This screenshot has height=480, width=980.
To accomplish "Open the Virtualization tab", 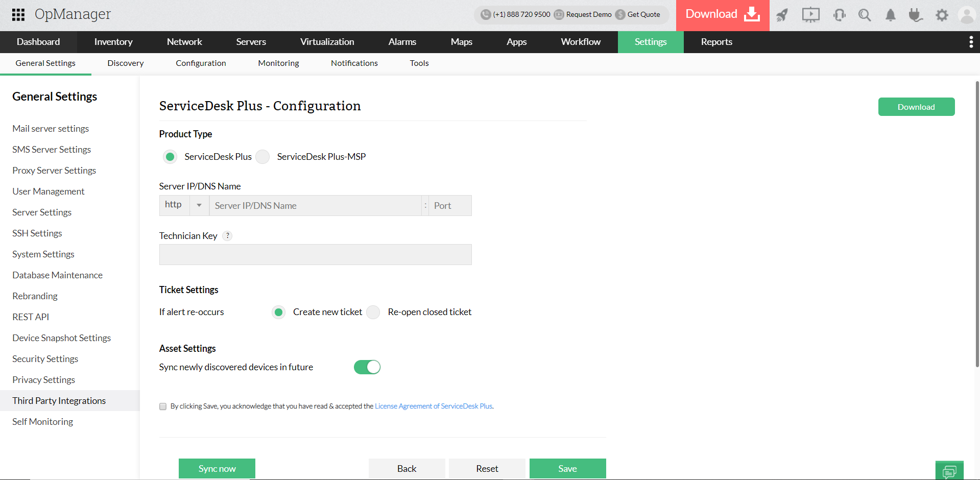I will (x=327, y=42).
